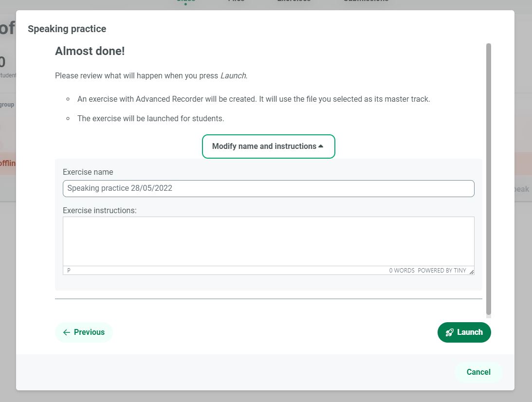Click the "P" element path in editor status bar
The image size is (532, 402).
pos(69,270)
